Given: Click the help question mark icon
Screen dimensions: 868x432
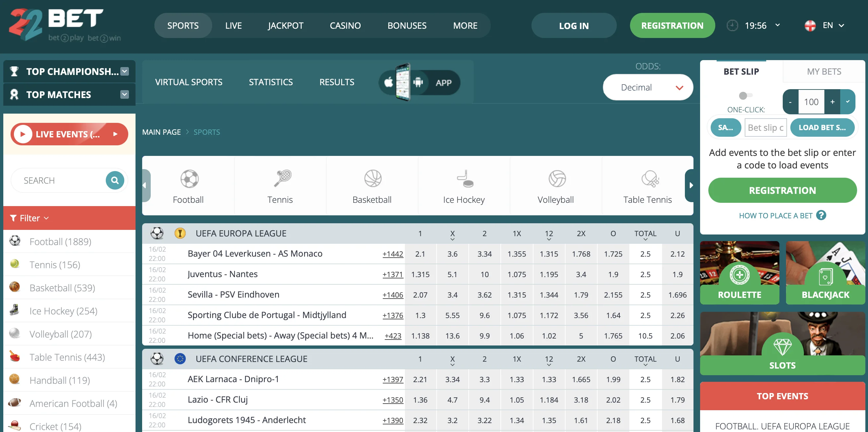Looking at the screenshot, I should tap(821, 215).
